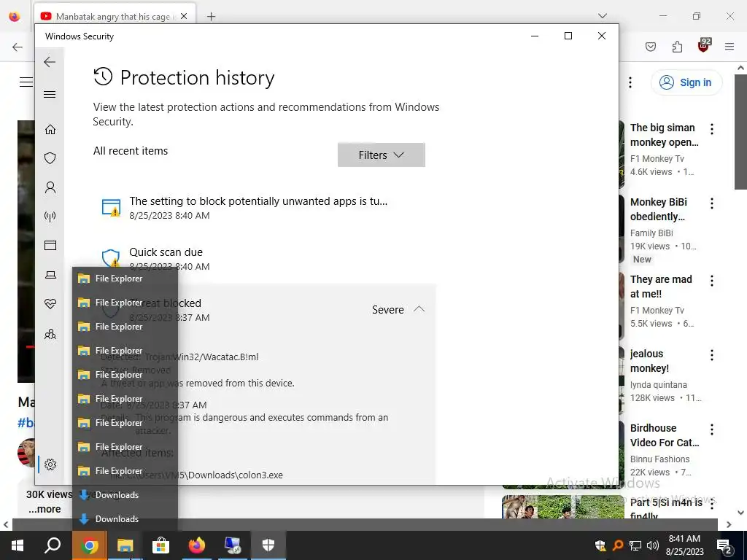
Task: Click the volume speaker tray icon
Action: point(652,545)
